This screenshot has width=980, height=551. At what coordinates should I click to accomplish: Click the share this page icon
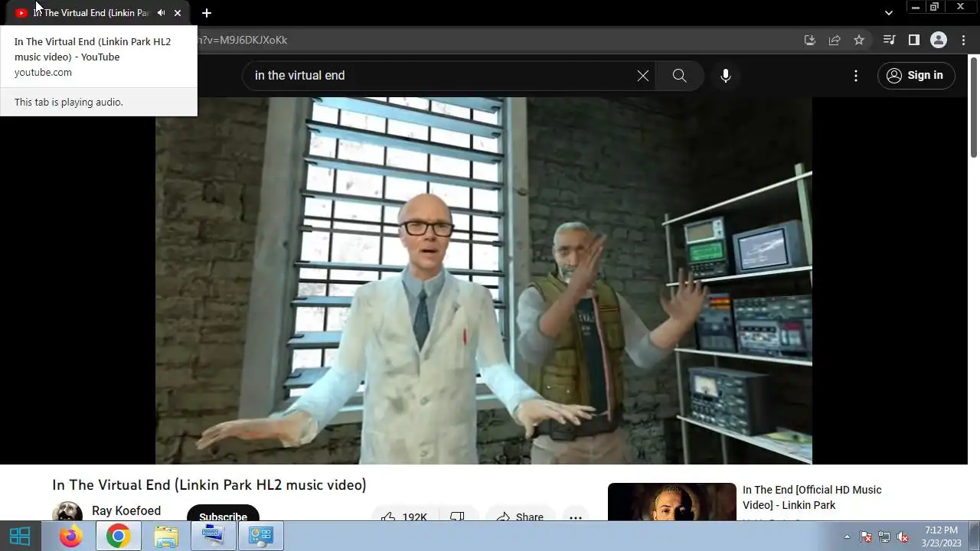(x=835, y=40)
